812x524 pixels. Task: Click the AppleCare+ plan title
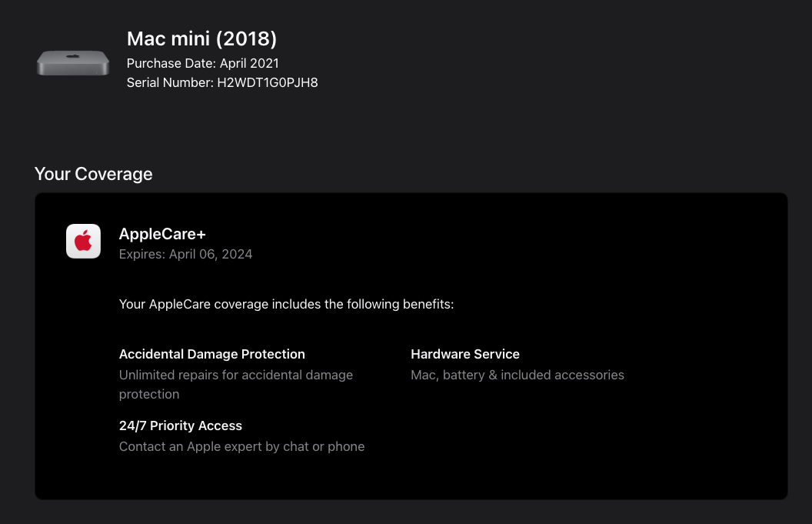coord(162,234)
